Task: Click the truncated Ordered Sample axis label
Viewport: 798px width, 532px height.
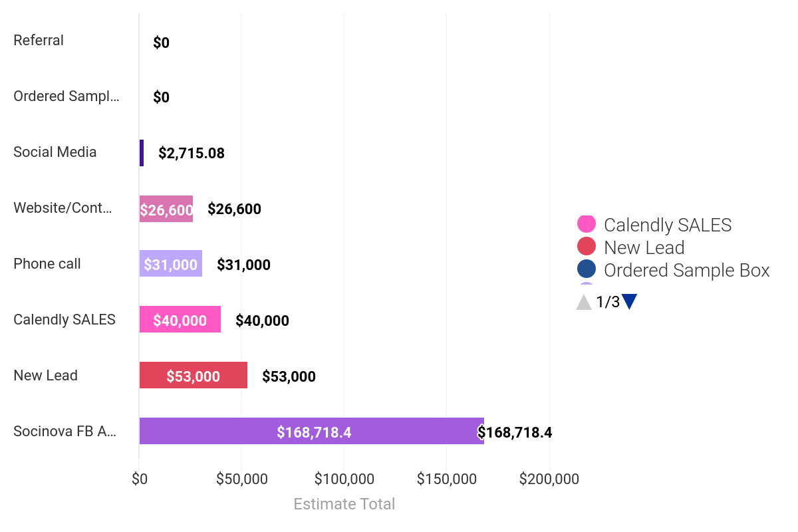Action: 66,96
